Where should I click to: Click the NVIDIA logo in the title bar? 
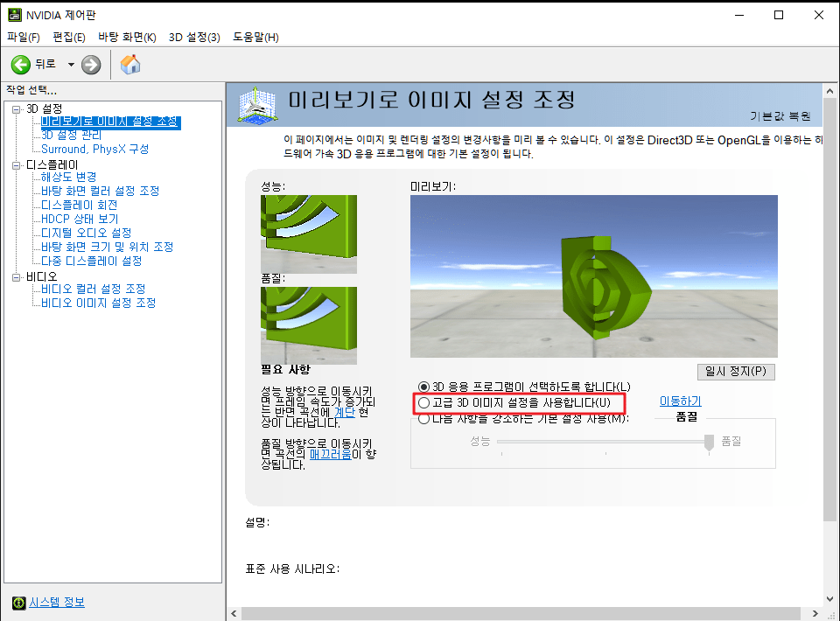(13, 14)
